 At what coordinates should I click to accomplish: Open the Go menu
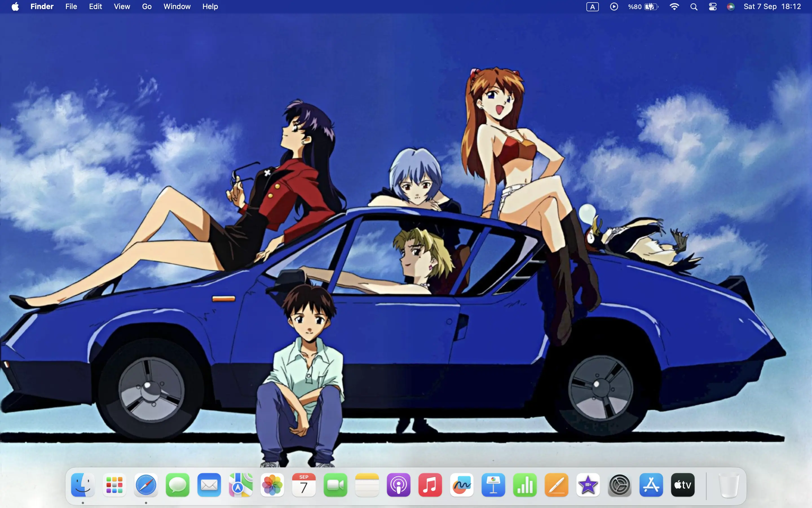coord(147,6)
